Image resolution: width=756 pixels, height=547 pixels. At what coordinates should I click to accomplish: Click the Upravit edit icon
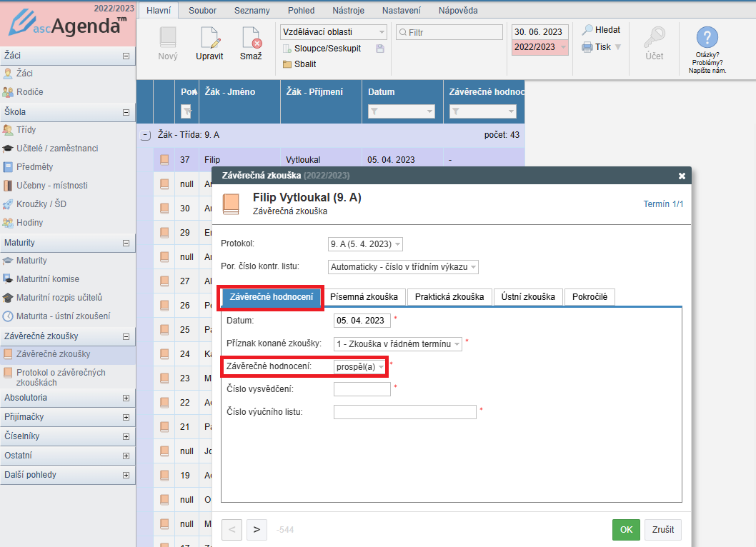click(209, 39)
